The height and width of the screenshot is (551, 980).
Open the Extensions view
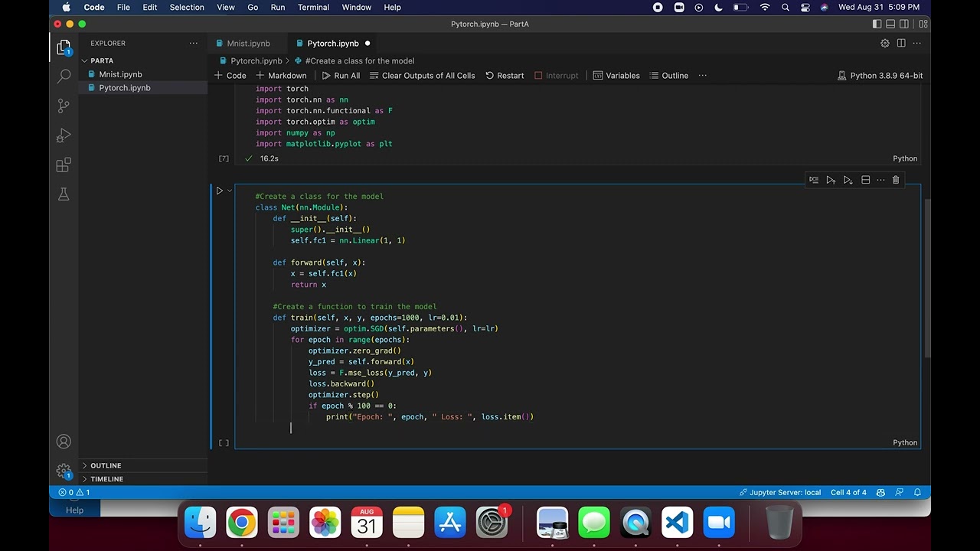(64, 165)
